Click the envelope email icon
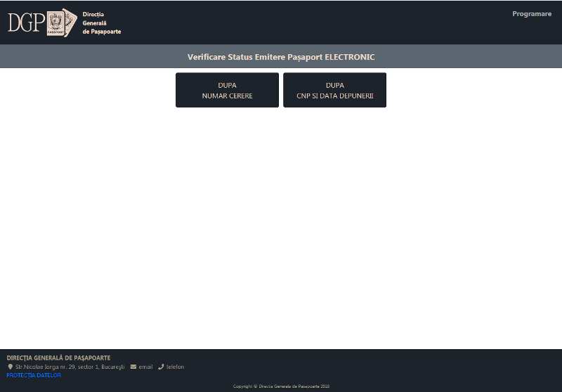 click(x=133, y=367)
